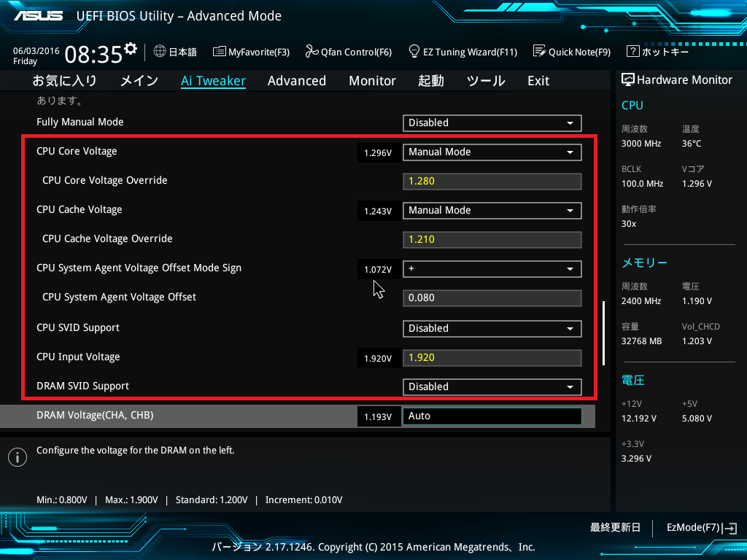Click the 08:35 clock display
Image resolution: width=747 pixels, height=560 pixels.
click(x=93, y=54)
